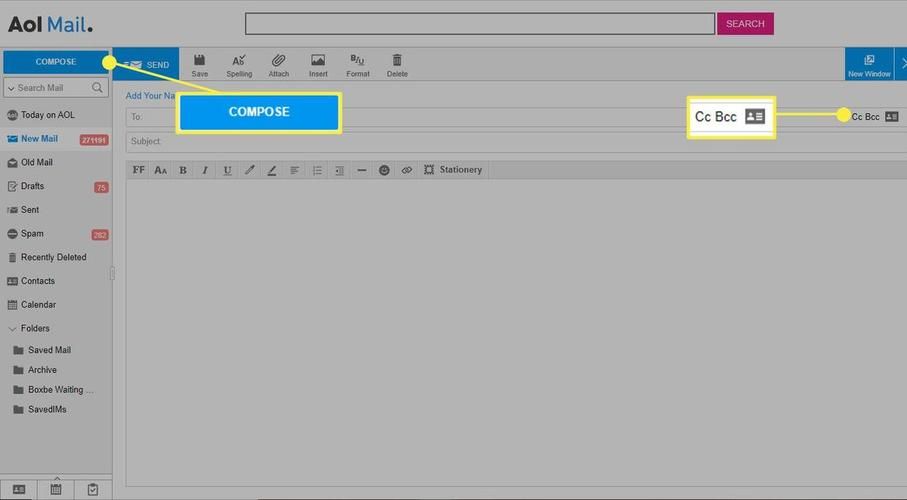Open contacts icon in bottom bar
Screen dimensions: 907x500
(19, 490)
